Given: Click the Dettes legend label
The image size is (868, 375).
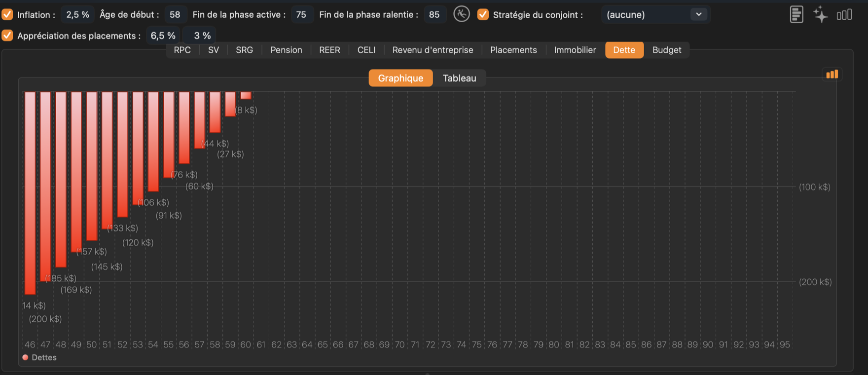Looking at the screenshot, I should (44, 357).
